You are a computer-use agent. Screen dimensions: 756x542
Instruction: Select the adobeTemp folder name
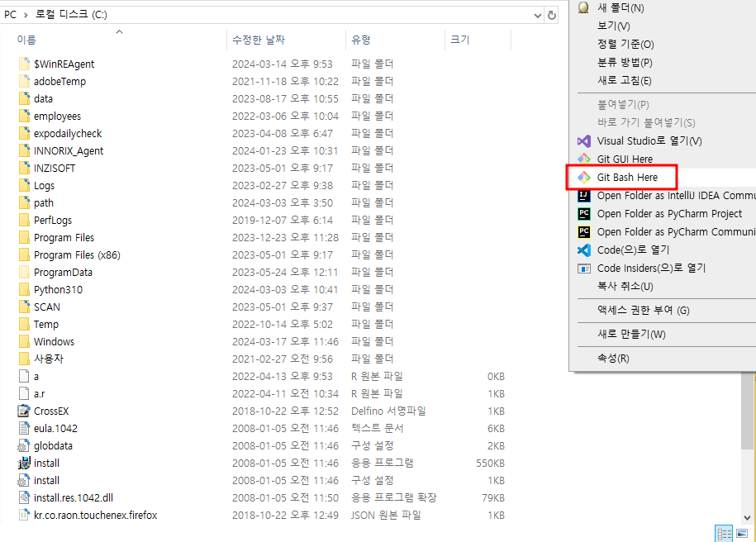click(x=59, y=82)
